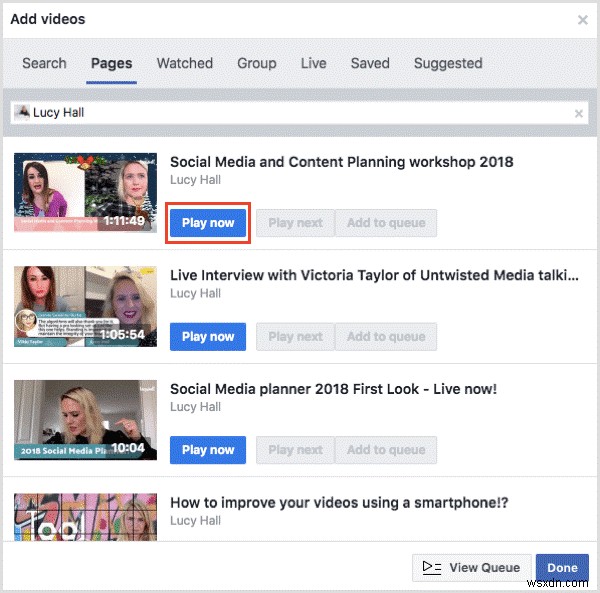
Task: Play now the Victoria Taylor interview
Action: coord(208,337)
